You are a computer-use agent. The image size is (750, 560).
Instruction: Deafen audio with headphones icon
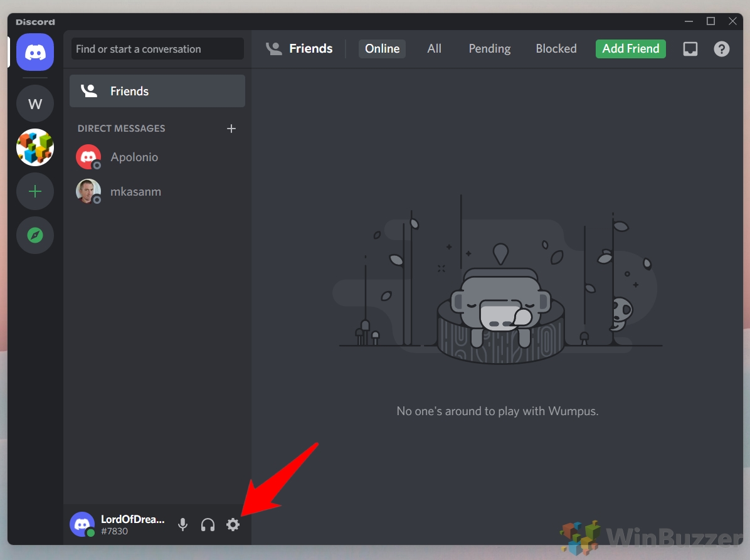(208, 525)
